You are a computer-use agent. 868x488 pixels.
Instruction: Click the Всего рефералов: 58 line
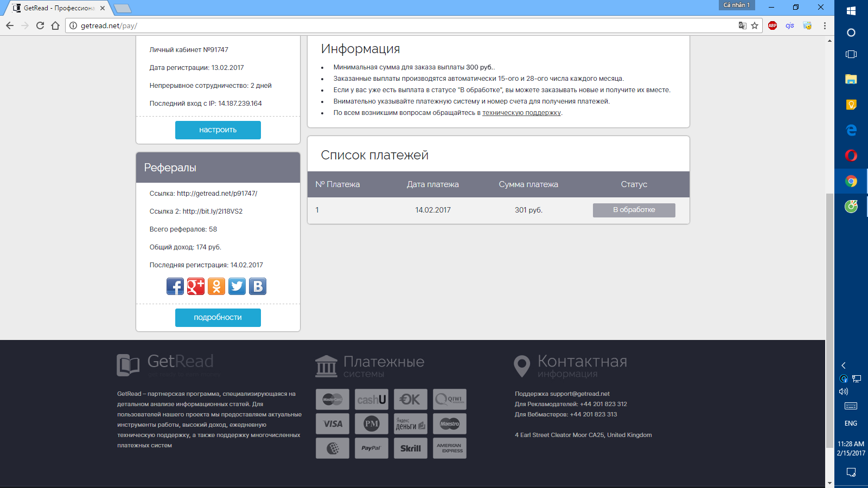click(x=183, y=229)
